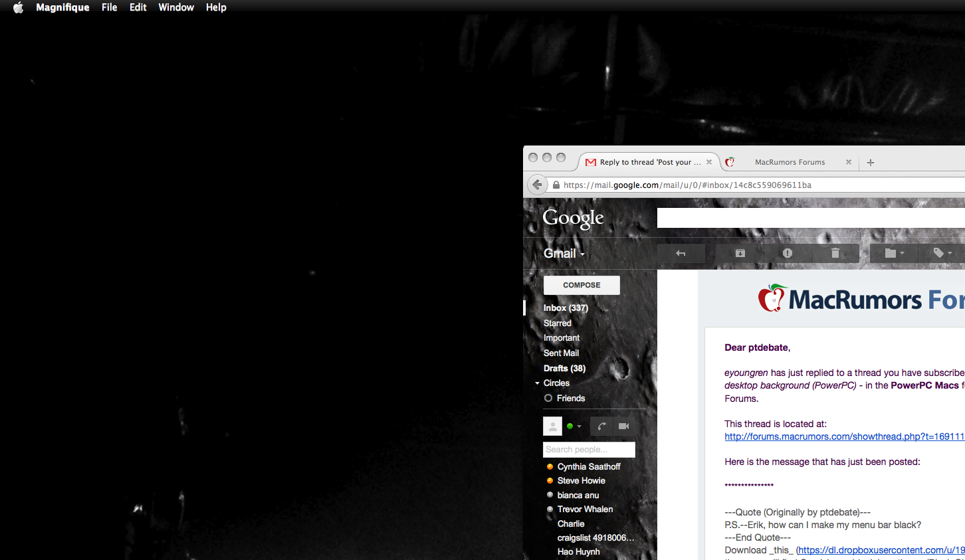Screen dimensions: 965x560
Task: Open the Move to folder dropdown
Action: tap(894, 253)
